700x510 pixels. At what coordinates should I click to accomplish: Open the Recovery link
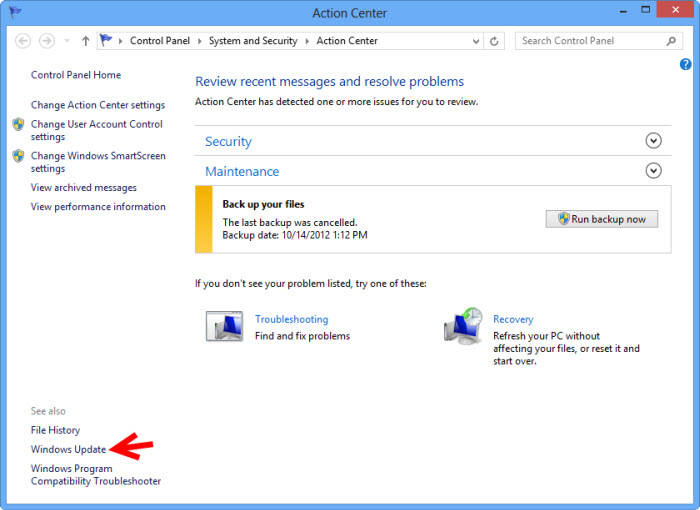[x=513, y=319]
